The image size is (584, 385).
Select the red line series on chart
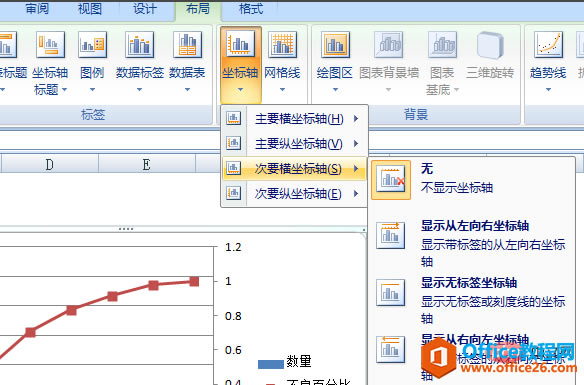point(112,296)
